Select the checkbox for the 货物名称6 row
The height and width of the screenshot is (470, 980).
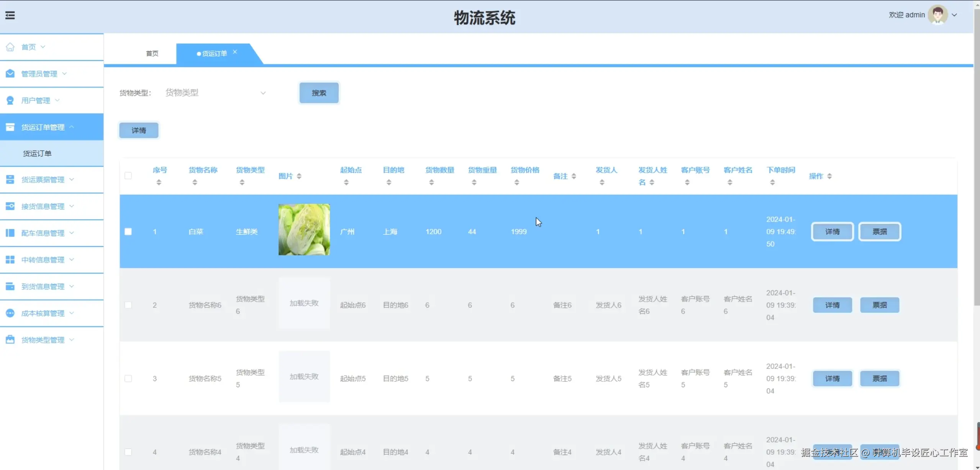tap(128, 305)
